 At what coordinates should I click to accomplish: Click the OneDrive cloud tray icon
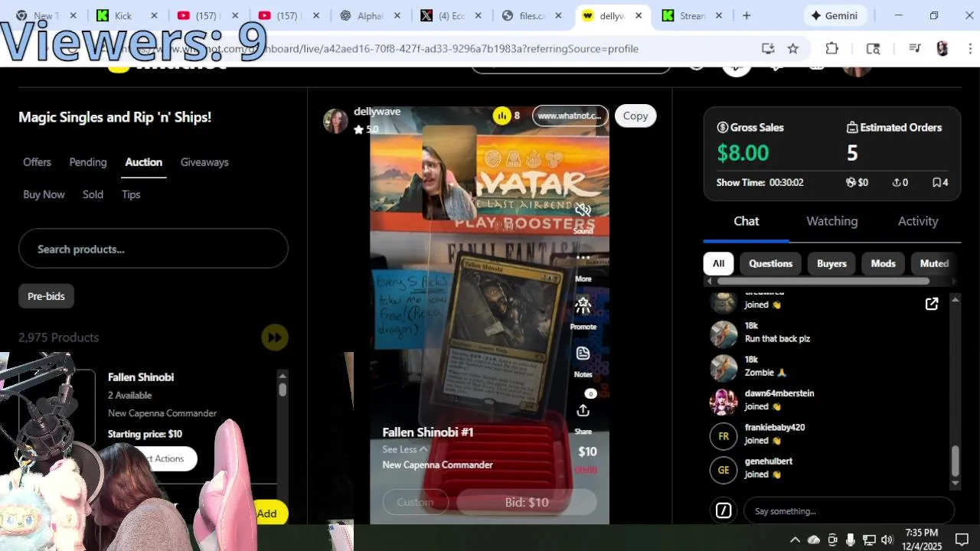tap(814, 540)
